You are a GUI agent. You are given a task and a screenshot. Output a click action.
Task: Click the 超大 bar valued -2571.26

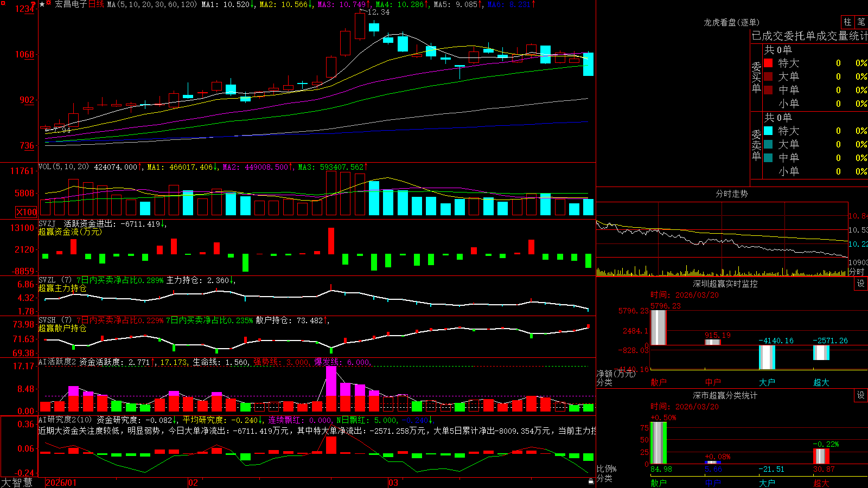click(821, 352)
